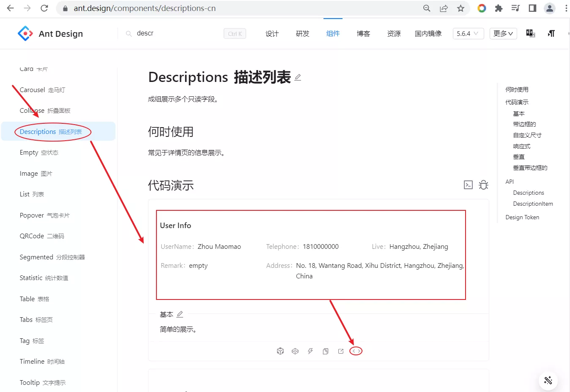Open demo in CodeSandbox cube icon

pos(280,351)
